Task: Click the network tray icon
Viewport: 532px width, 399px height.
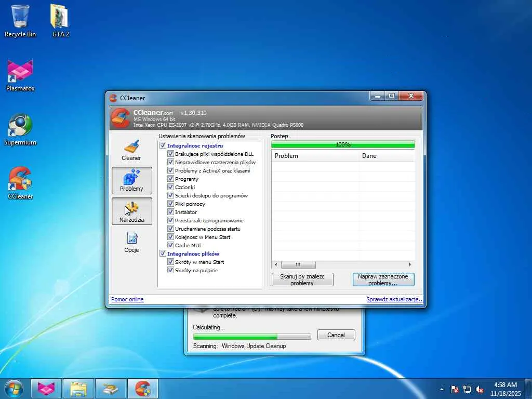Action: [x=467, y=389]
